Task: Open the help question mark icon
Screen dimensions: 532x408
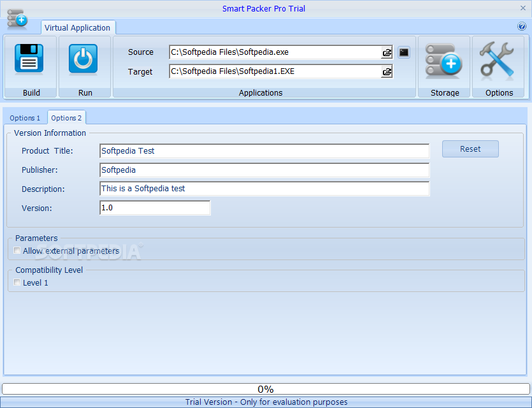Action: tap(521, 26)
